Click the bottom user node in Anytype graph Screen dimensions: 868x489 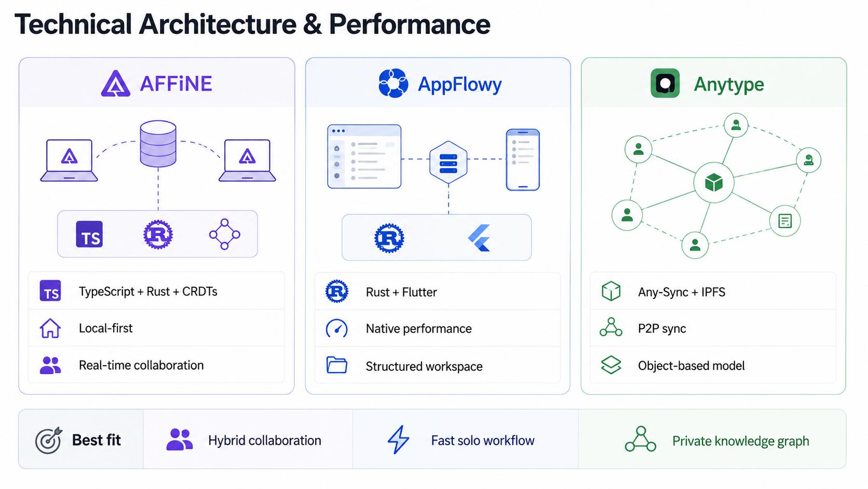[x=695, y=245]
